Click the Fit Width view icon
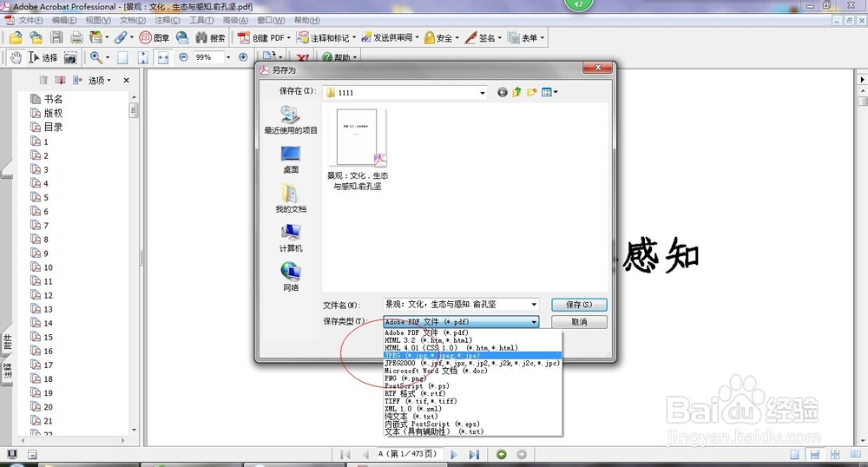The width and height of the screenshot is (868, 467). point(163,57)
